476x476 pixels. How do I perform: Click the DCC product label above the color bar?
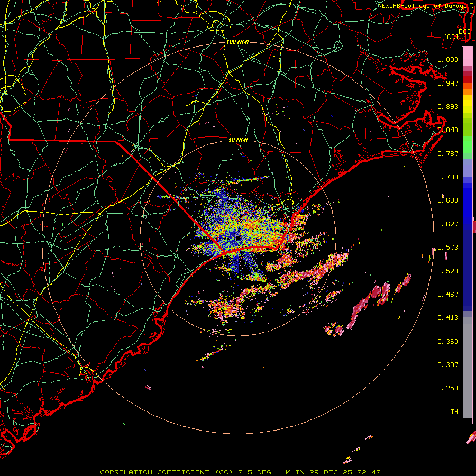(x=464, y=31)
